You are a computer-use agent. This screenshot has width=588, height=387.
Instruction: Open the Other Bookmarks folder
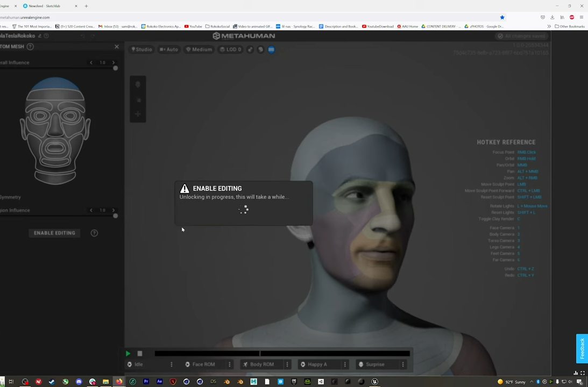tap(570, 26)
